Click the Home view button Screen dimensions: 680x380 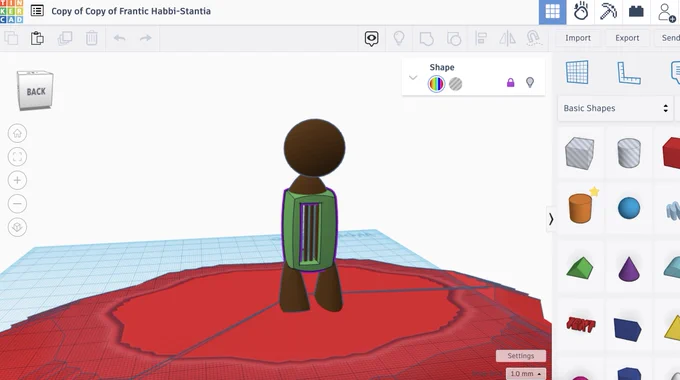(17, 133)
